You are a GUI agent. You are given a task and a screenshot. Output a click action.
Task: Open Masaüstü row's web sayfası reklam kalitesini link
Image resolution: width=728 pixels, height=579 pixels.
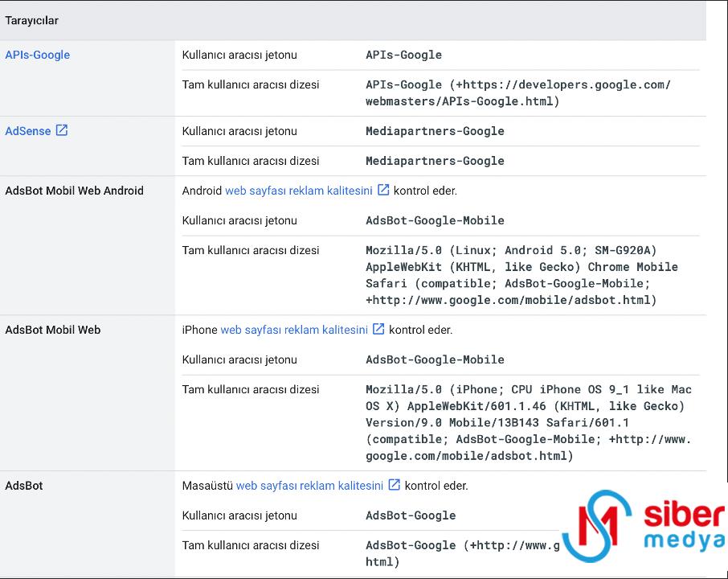(x=309, y=486)
